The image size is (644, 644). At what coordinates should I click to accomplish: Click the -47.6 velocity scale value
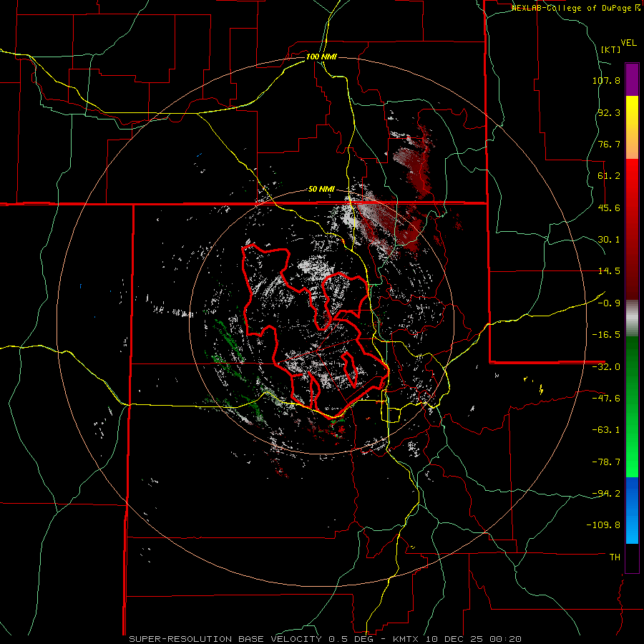tap(606, 399)
